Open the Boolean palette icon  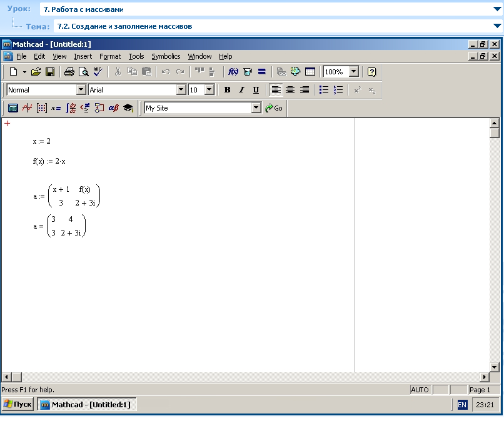(85, 108)
